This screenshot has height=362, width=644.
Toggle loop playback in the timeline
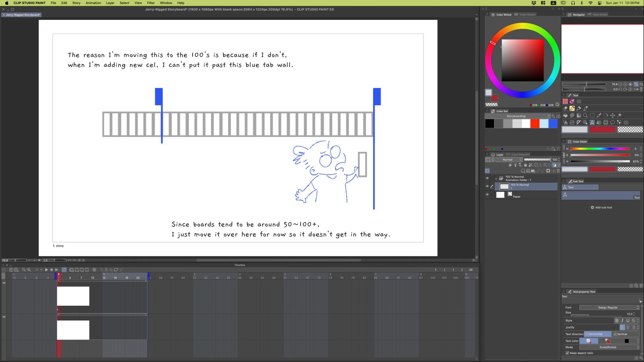coord(64,270)
